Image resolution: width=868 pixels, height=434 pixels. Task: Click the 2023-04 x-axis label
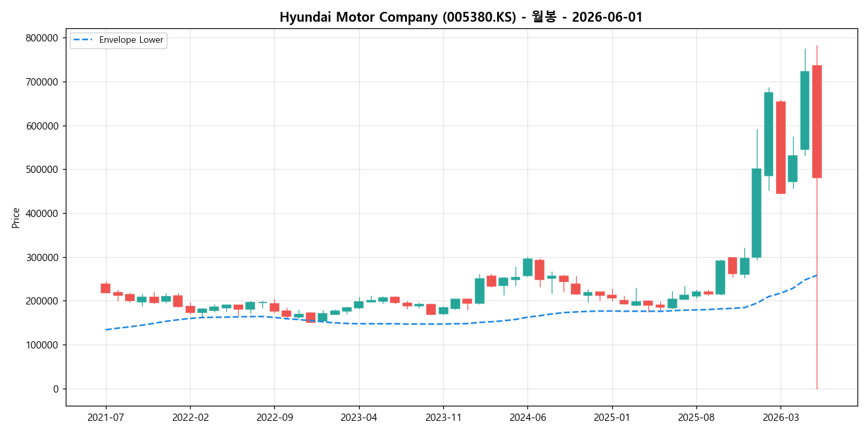click(358, 417)
